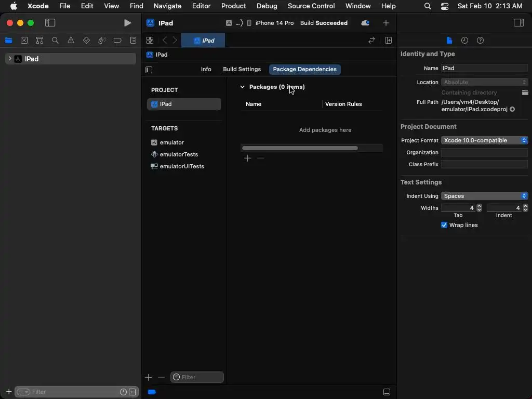
Task: Switch to the Build Settings tab
Action: (242, 69)
